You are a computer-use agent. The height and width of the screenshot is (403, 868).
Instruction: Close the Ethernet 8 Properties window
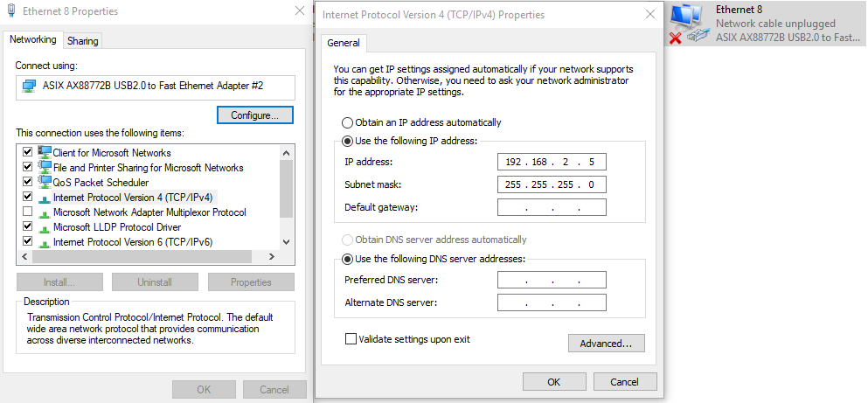point(300,10)
